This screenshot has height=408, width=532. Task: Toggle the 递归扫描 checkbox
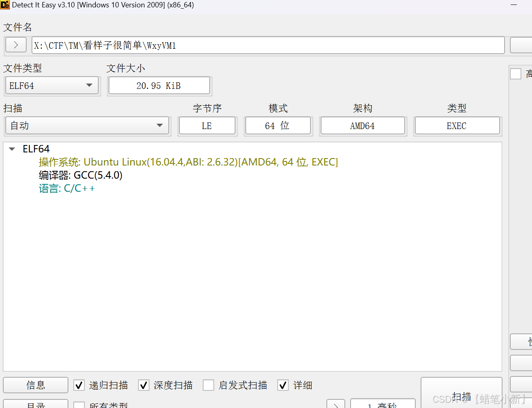pos(79,385)
